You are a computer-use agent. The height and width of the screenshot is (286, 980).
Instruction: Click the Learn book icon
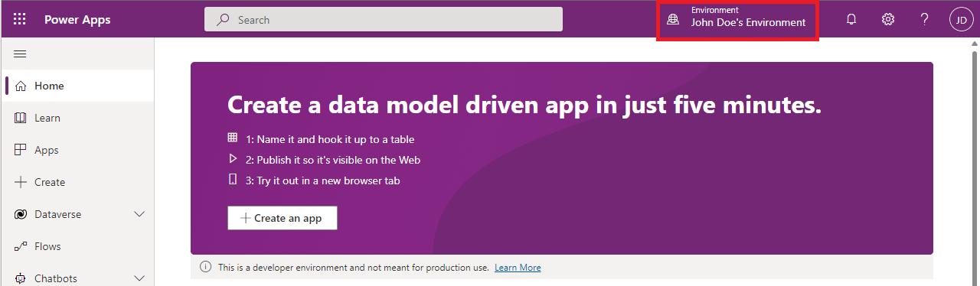click(21, 118)
